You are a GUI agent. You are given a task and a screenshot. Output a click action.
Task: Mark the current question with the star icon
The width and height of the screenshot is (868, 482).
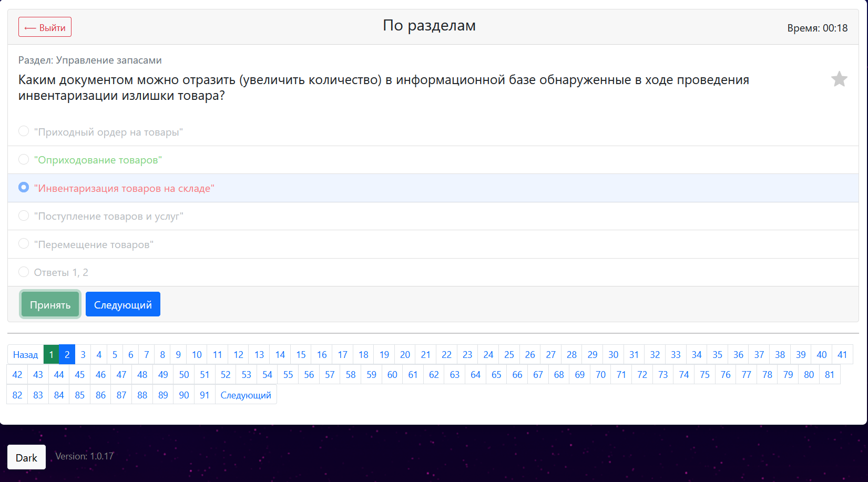(x=839, y=79)
